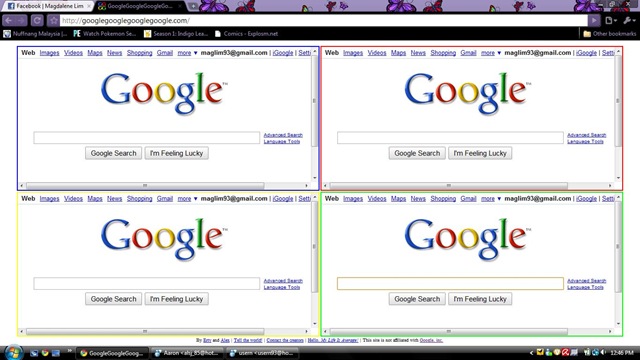Click the search box in yellow-bordered frame
The height and width of the screenshot is (360, 640).
147,283
